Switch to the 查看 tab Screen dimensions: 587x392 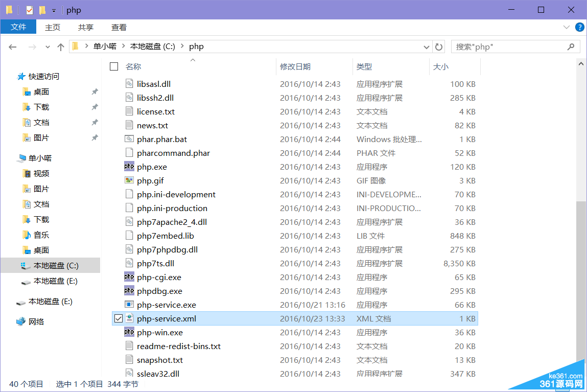(119, 27)
